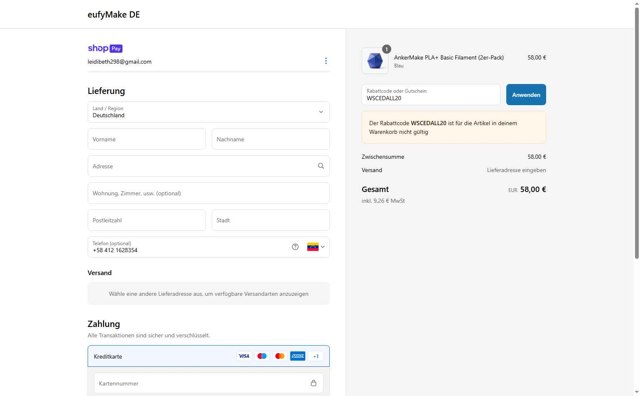The width and height of the screenshot is (640, 396).
Task: Click the American Express card icon
Action: pos(298,356)
